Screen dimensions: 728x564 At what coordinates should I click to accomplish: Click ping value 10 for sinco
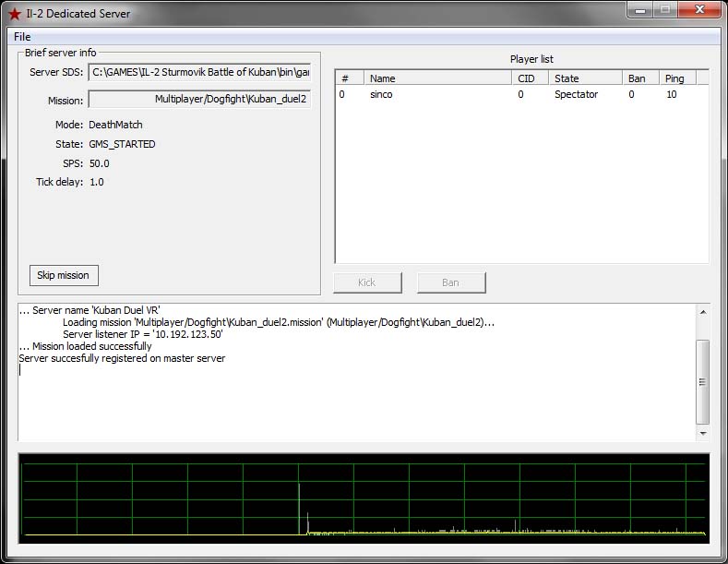672,94
